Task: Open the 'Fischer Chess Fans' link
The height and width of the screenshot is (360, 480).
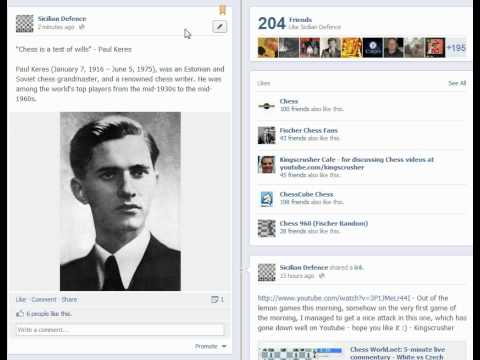Action: [309, 130]
